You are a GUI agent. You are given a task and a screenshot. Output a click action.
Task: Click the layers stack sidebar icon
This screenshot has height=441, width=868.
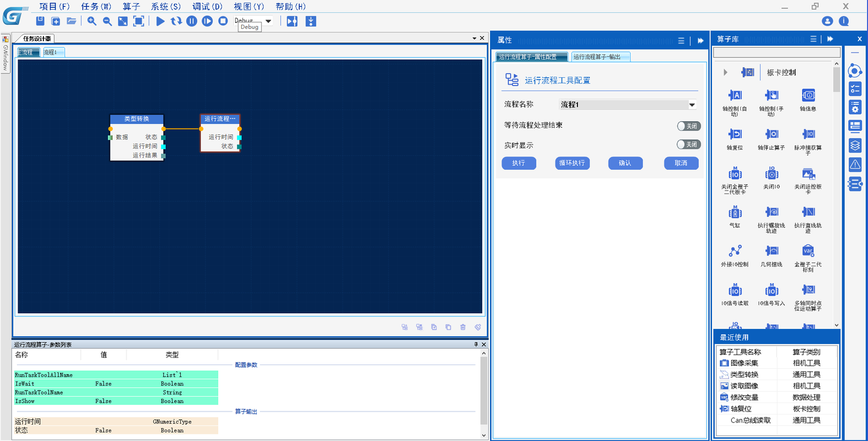(x=855, y=145)
